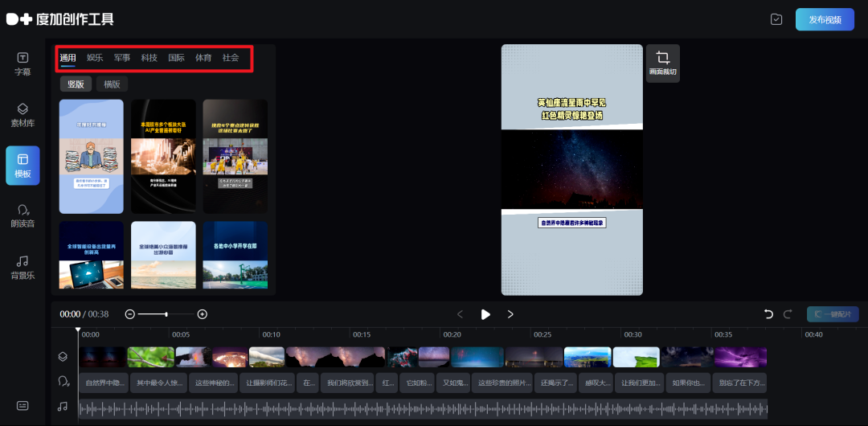The height and width of the screenshot is (426, 868).
Task: Go to next clip with right arrow
Action: click(510, 314)
